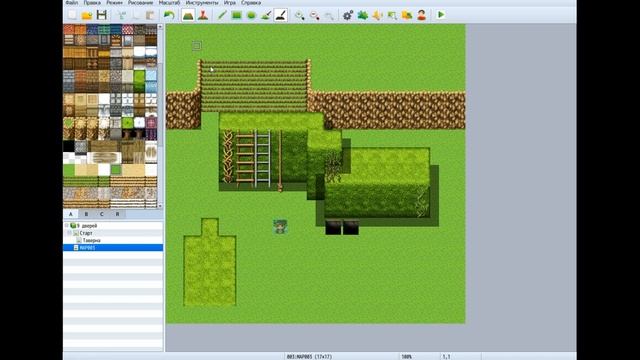Image resolution: width=640 pixels, height=360 pixels.
Task: Select the Flood Fill tool
Action: click(x=266, y=15)
